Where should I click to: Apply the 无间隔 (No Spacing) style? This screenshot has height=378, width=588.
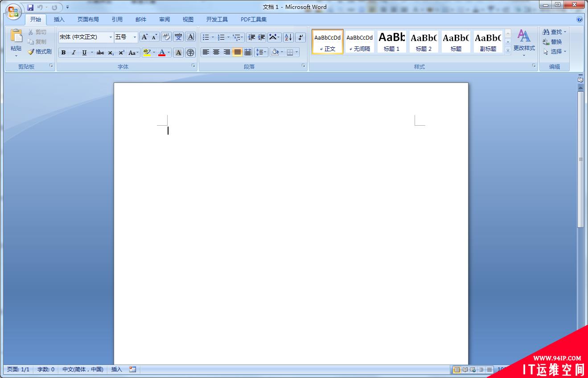click(360, 41)
